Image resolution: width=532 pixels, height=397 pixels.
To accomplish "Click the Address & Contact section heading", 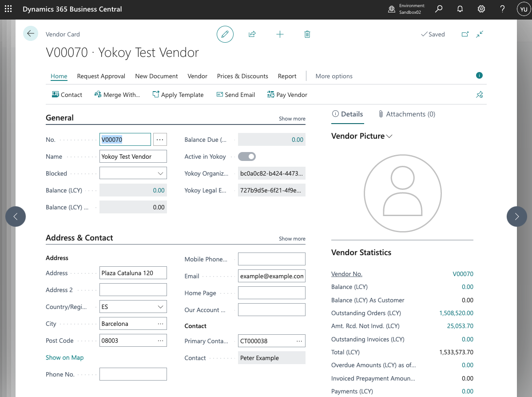I will pos(79,238).
